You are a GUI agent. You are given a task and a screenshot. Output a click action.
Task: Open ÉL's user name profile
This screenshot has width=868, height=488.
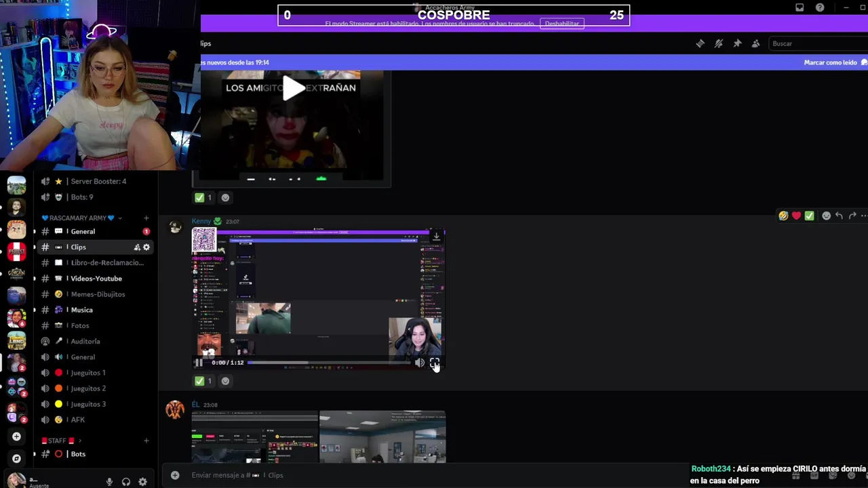coord(195,405)
